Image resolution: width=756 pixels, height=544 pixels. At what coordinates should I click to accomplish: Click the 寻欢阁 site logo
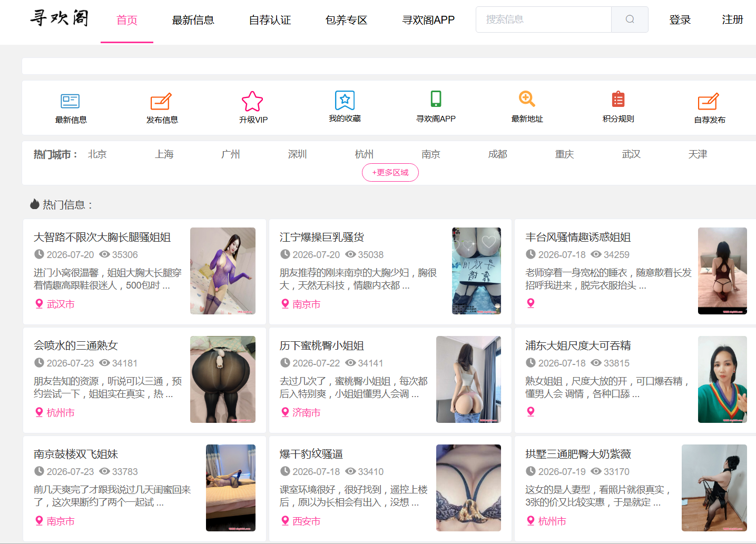pos(59,18)
